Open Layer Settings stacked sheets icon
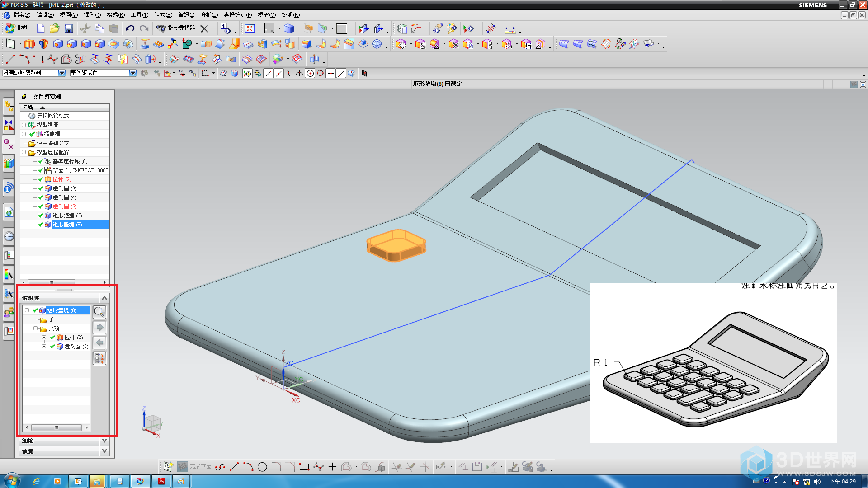The height and width of the screenshot is (488, 868). (x=402, y=28)
